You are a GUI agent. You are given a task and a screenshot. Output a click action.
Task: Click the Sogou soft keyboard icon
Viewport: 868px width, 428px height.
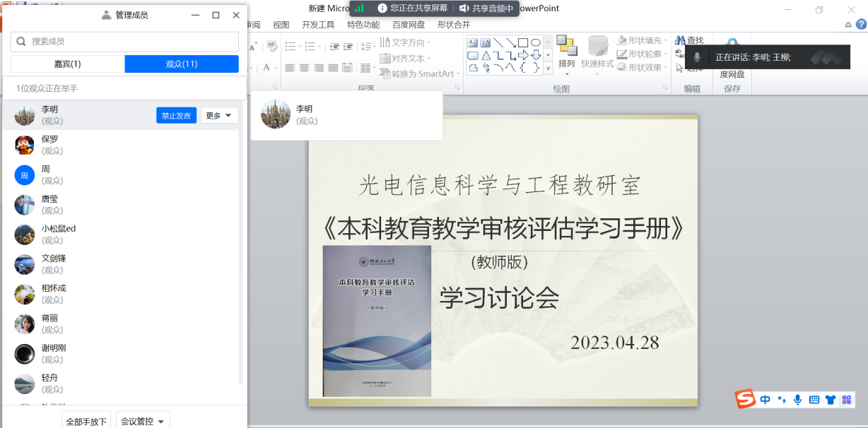pyautogui.click(x=814, y=400)
